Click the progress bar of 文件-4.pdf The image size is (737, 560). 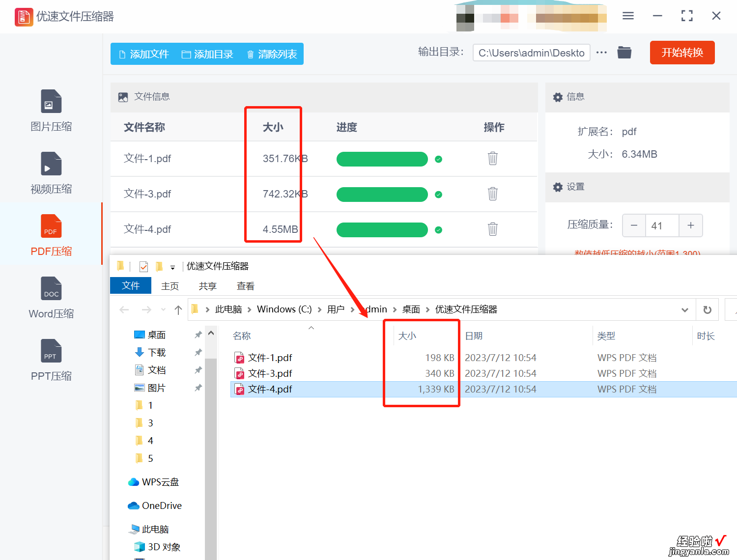(382, 230)
